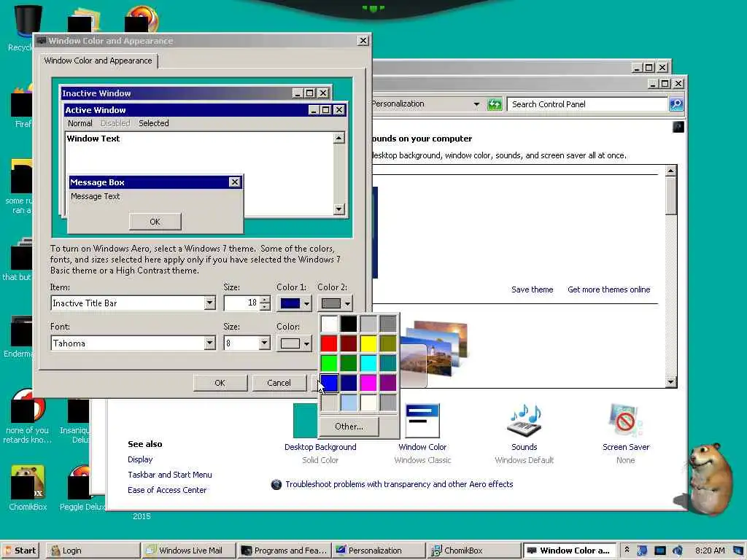747x560 pixels.
Task: Click the volume speaker icon in system tray
Action: click(x=677, y=551)
